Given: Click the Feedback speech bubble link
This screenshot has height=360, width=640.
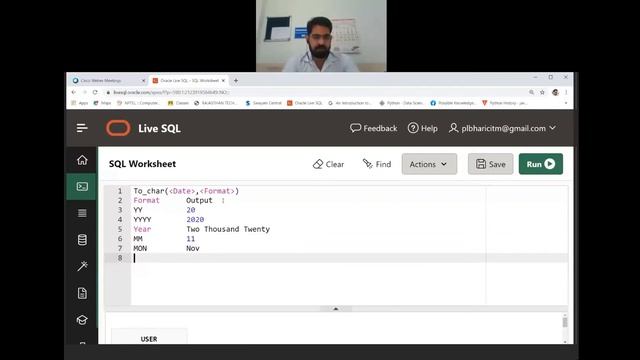Looking at the screenshot, I should [x=373, y=128].
